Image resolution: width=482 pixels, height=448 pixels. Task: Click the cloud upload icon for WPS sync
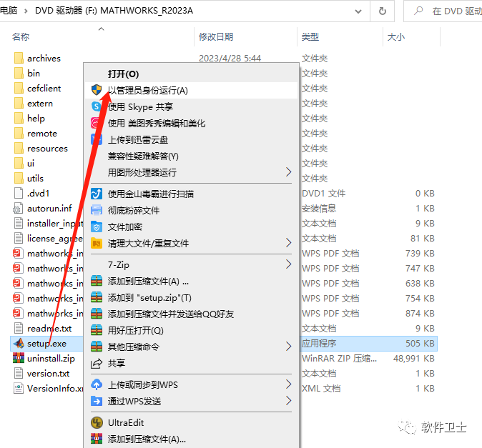(97, 384)
